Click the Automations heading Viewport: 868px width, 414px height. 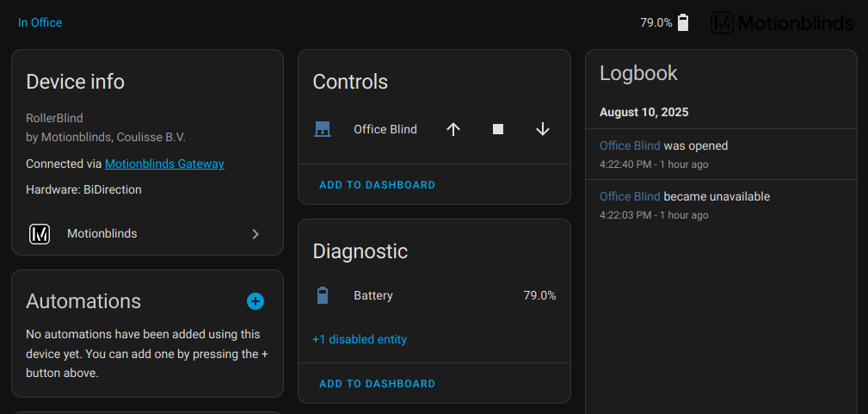(x=83, y=301)
